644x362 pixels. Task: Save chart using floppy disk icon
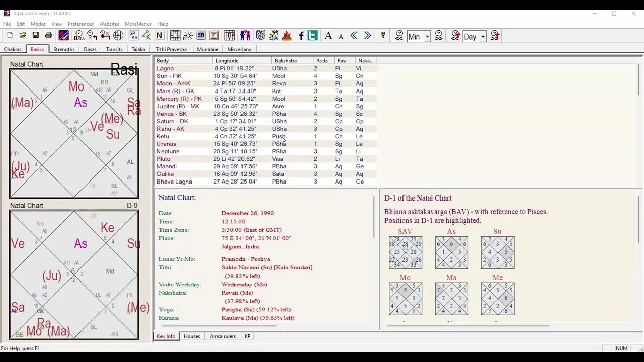(x=36, y=35)
